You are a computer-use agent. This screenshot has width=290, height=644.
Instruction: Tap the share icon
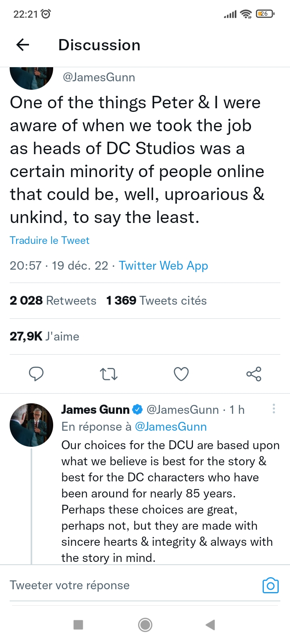coord(254,374)
